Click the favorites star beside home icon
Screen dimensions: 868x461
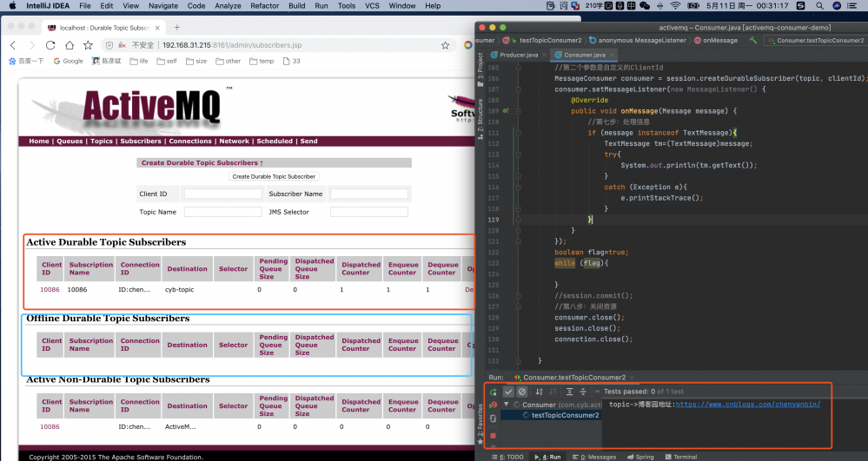(x=88, y=45)
